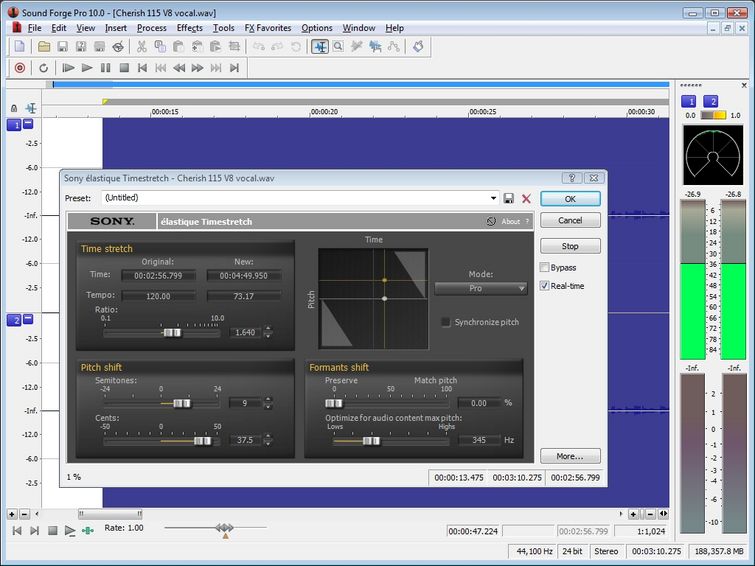Click the Stop transport square icon
This screenshot has width=755, height=566.
(124, 68)
